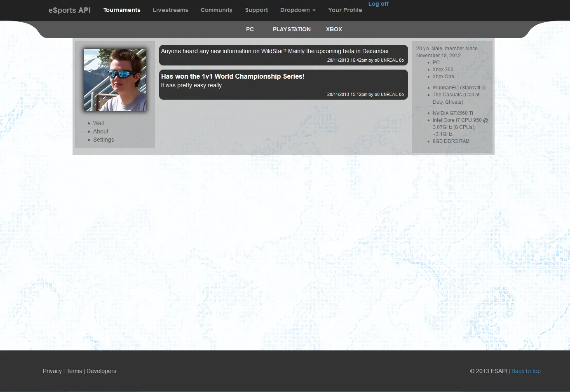
Task: Go to the Livestreams page
Action: point(170,10)
